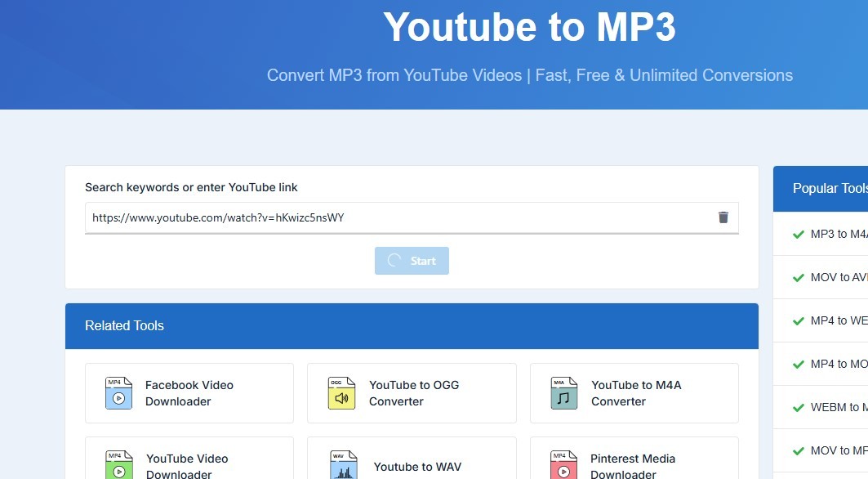This screenshot has width=868, height=479.
Task: Click checkmark icon beside MP4 to WEBM
Action: (799, 321)
